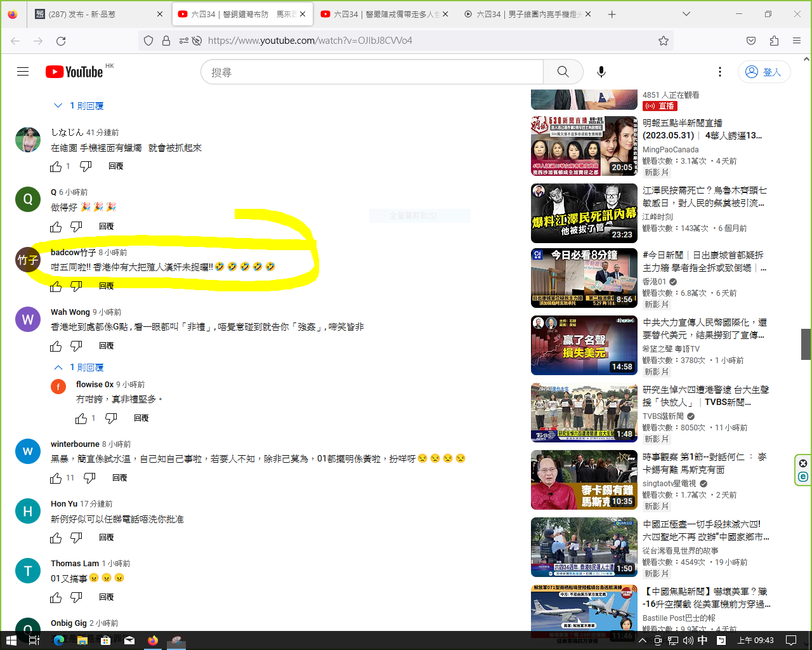
Task: Open the notification center icon
Action: 791,640
